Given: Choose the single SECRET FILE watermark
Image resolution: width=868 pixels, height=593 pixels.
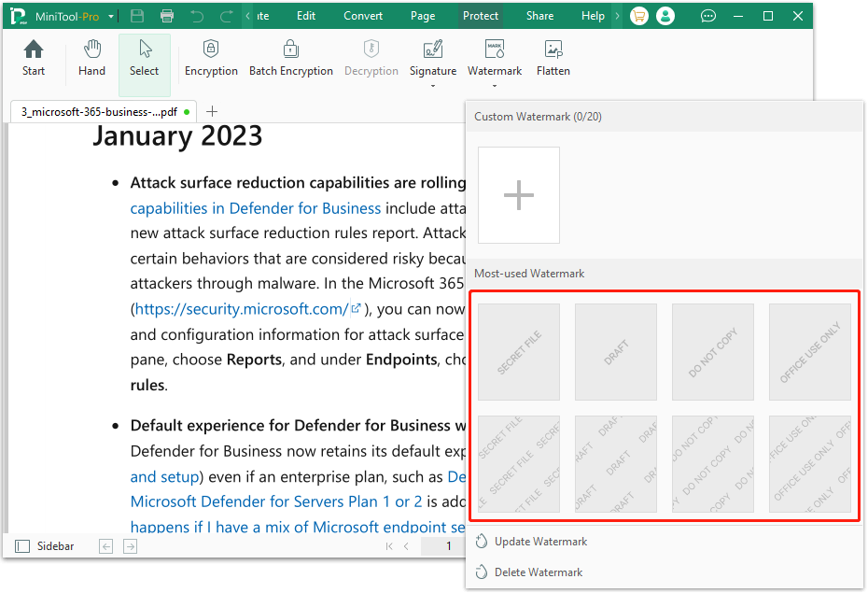Looking at the screenshot, I should 519,351.
